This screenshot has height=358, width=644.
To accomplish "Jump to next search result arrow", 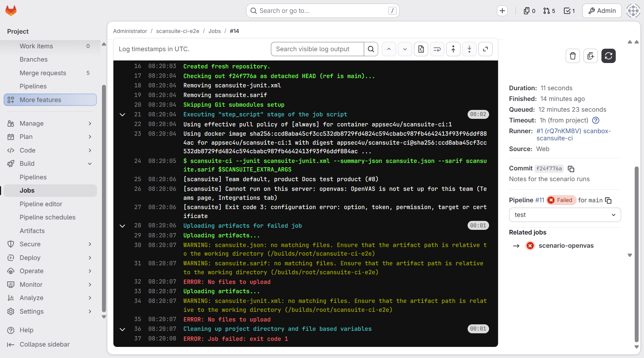I will coord(405,49).
